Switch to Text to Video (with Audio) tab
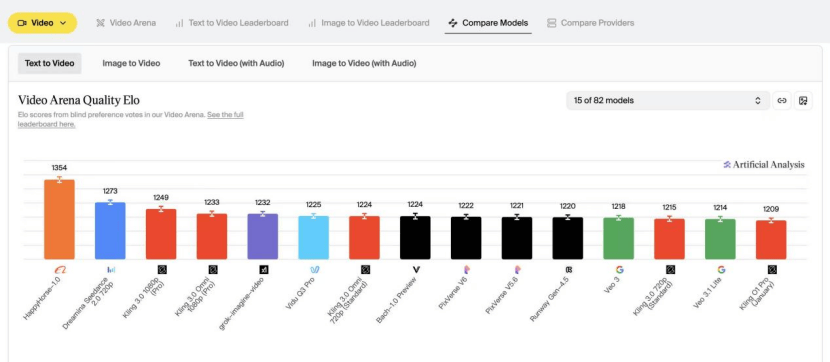 click(x=236, y=63)
